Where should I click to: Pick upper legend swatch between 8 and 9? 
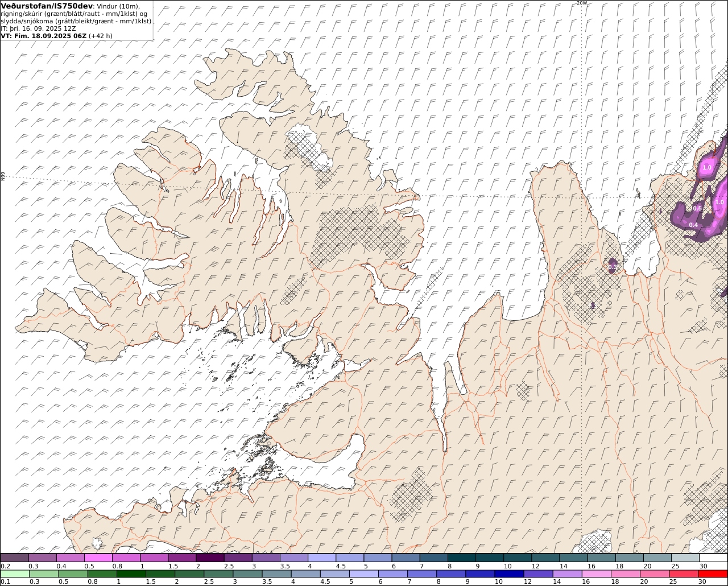point(462,558)
